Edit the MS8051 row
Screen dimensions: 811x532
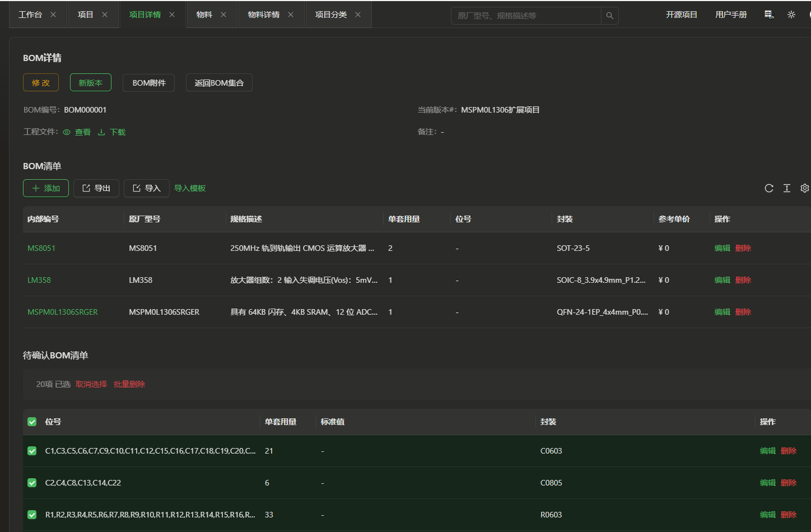pos(723,248)
